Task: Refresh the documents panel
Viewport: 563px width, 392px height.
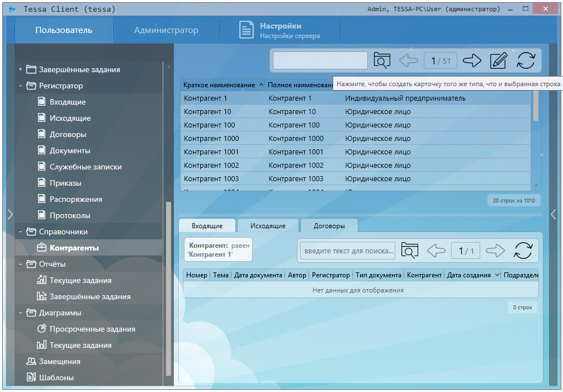Action: (523, 250)
